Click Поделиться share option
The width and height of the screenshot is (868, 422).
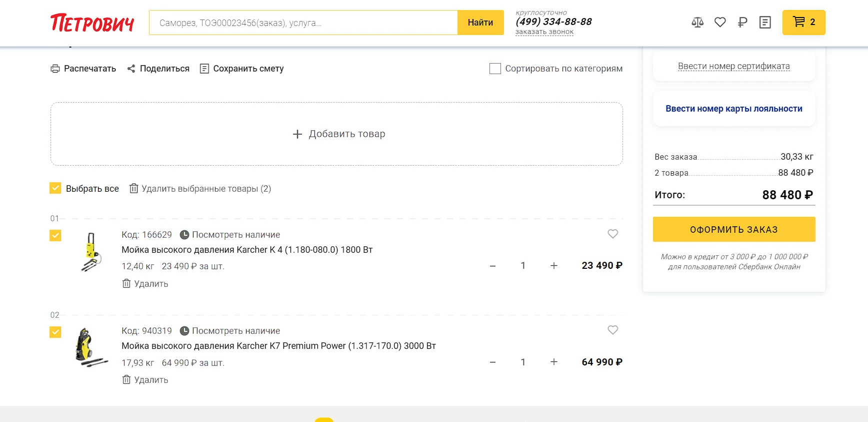point(158,69)
